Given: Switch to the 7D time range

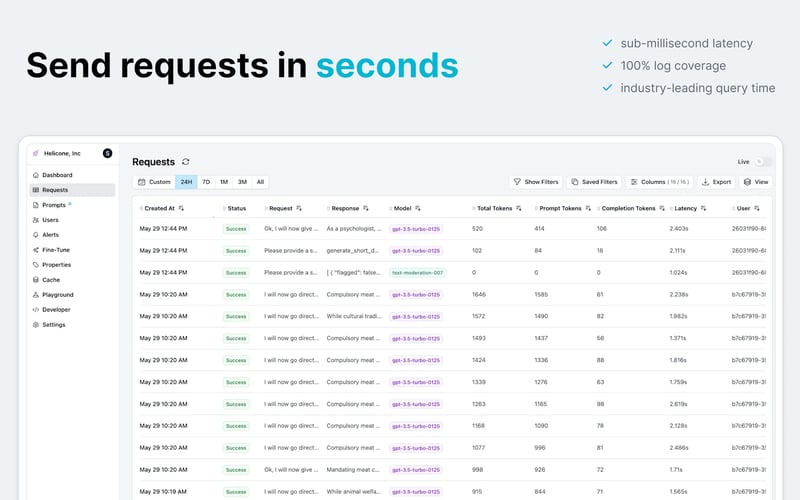Looking at the screenshot, I should [206, 182].
